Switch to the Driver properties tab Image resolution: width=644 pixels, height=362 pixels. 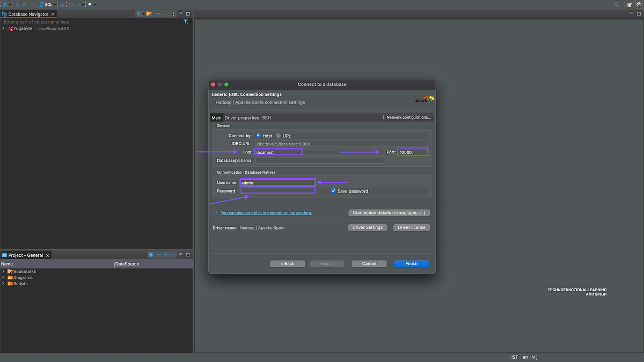coord(241,117)
